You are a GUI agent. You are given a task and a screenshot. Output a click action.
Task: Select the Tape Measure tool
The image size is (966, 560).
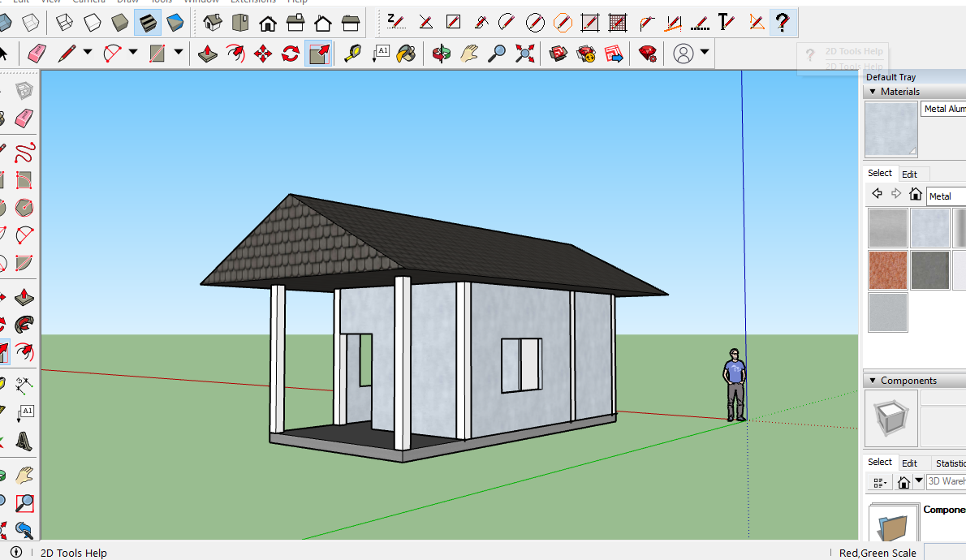352,54
